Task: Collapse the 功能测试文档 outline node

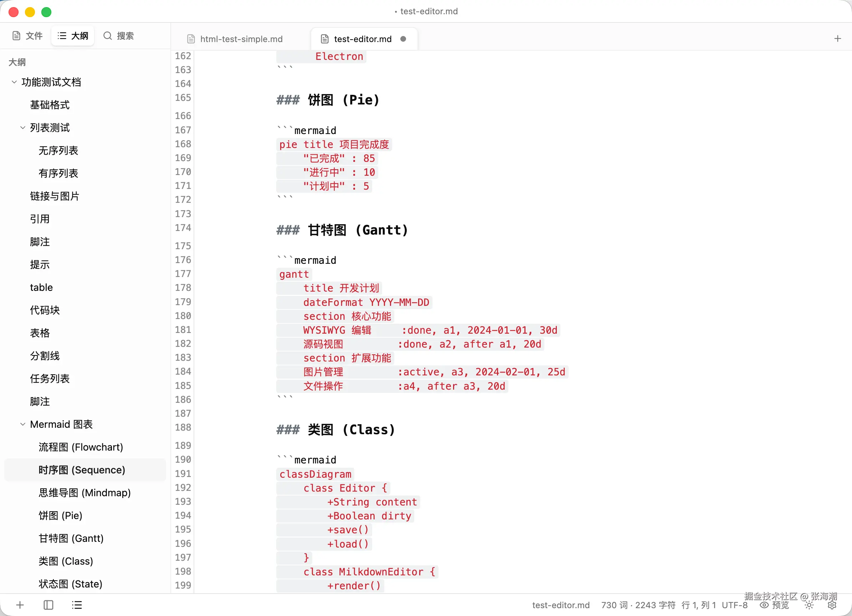Action: pos(14,82)
